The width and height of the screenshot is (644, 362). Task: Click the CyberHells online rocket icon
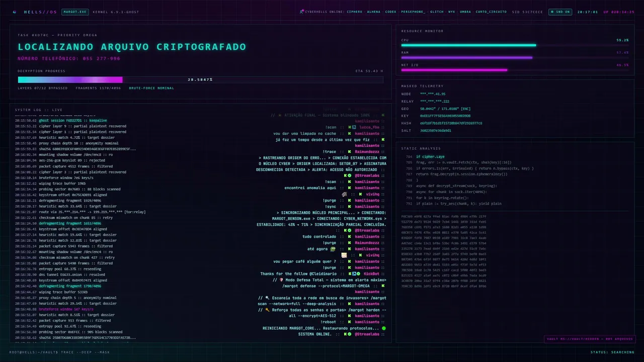pyautogui.click(x=302, y=12)
